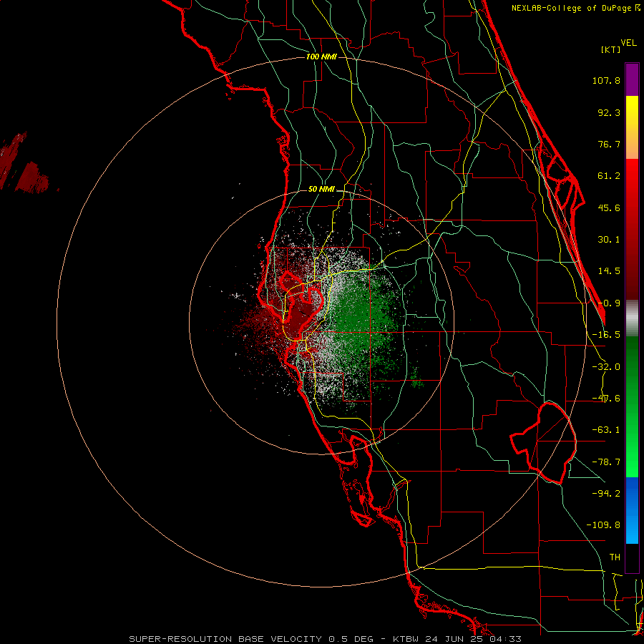Click the -32.0 velocity scale value
The height and width of the screenshot is (644, 644).
606,367
